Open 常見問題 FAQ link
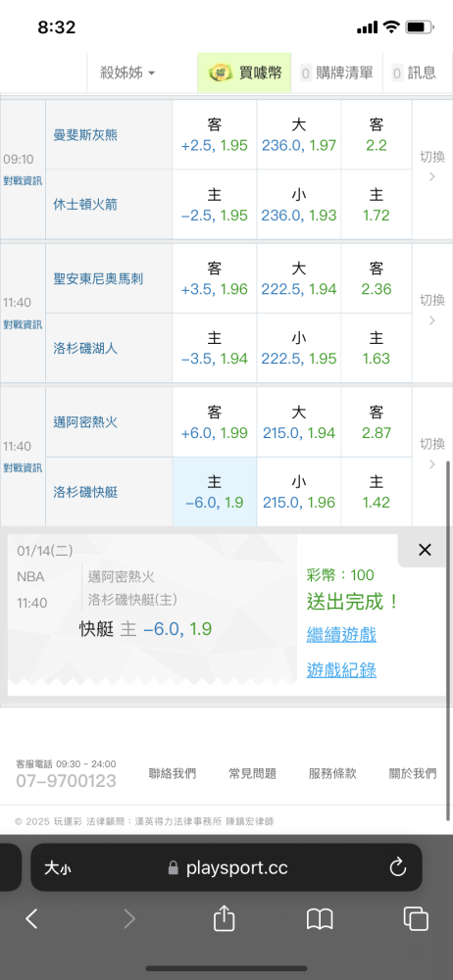 coord(252,774)
